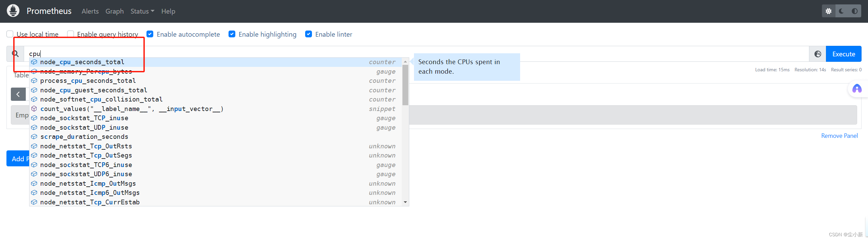
Task: Go to the Graph page
Action: (115, 11)
